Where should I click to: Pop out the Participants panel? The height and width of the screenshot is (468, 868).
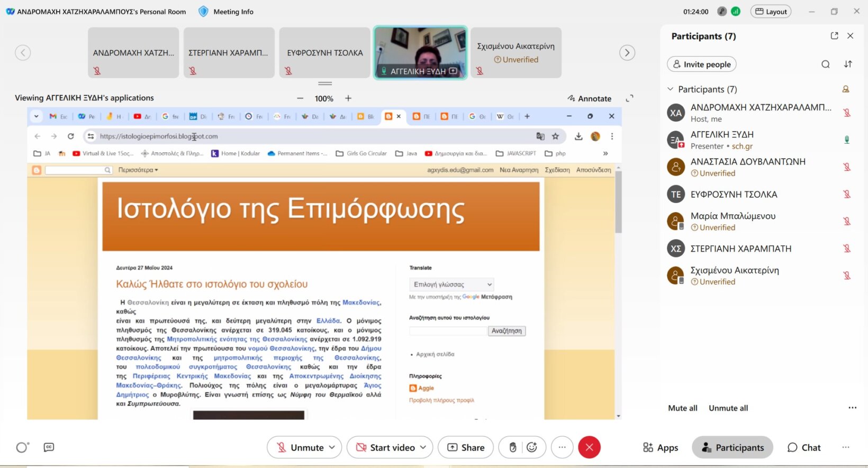click(x=834, y=36)
